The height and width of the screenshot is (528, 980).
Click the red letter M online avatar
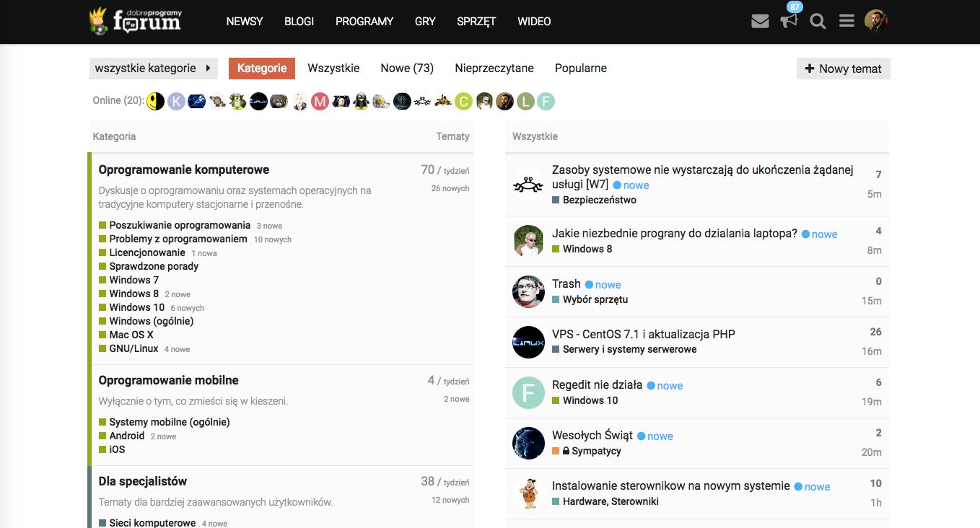320,102
